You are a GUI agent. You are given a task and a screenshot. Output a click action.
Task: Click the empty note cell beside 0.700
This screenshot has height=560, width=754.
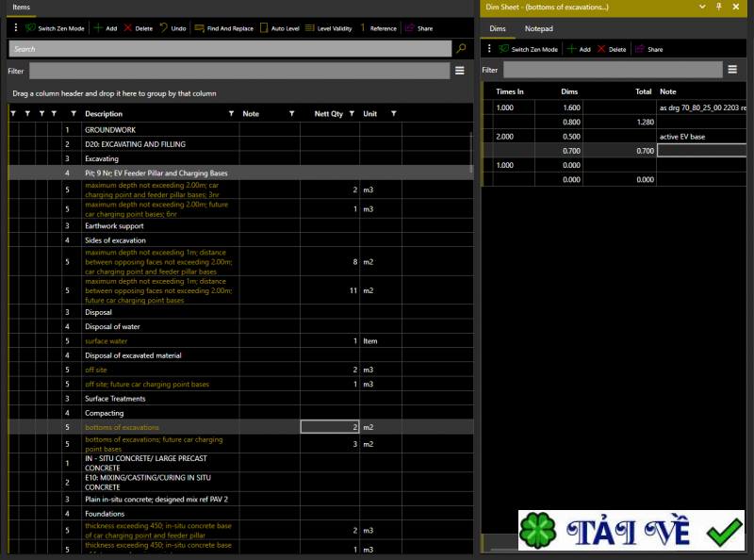coord(701,151)
